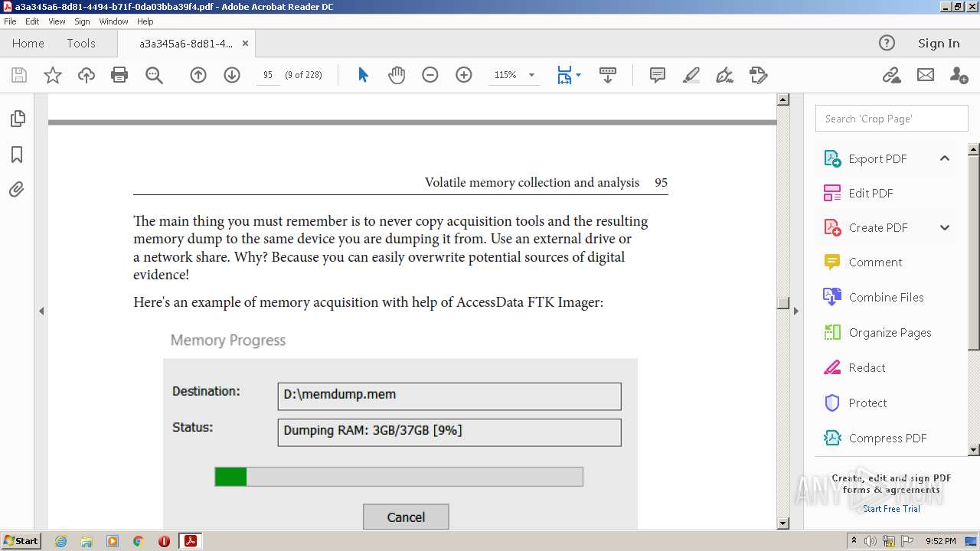The image size is (980, 551).
Task: Open bookmarks panel
Action: [17, 155]
